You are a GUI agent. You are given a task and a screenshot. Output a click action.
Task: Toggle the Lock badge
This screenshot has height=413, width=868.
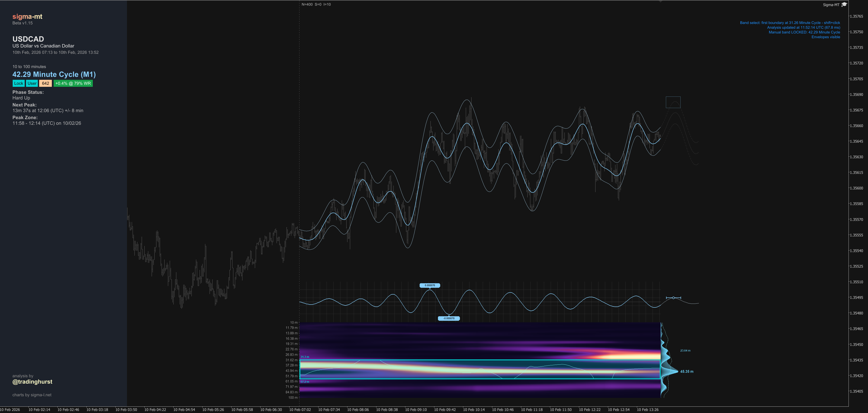click(19, 83)
